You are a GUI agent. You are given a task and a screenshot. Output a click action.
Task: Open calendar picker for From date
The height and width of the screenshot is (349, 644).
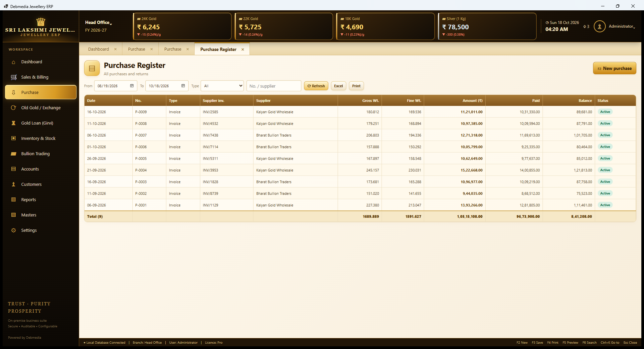[x=132, y=86]
